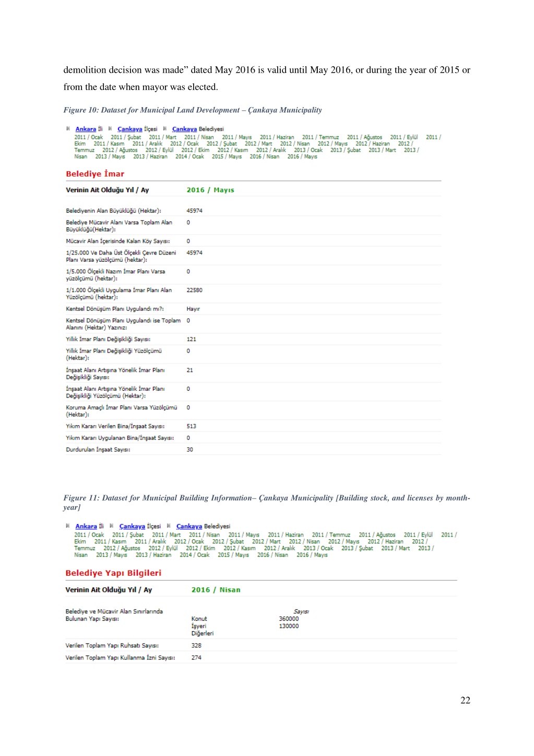Click the green '2016 / Nisan' value under Yapı Bilgileri
This screenshot has width=534, height=756.
click(x=216, y=590)
